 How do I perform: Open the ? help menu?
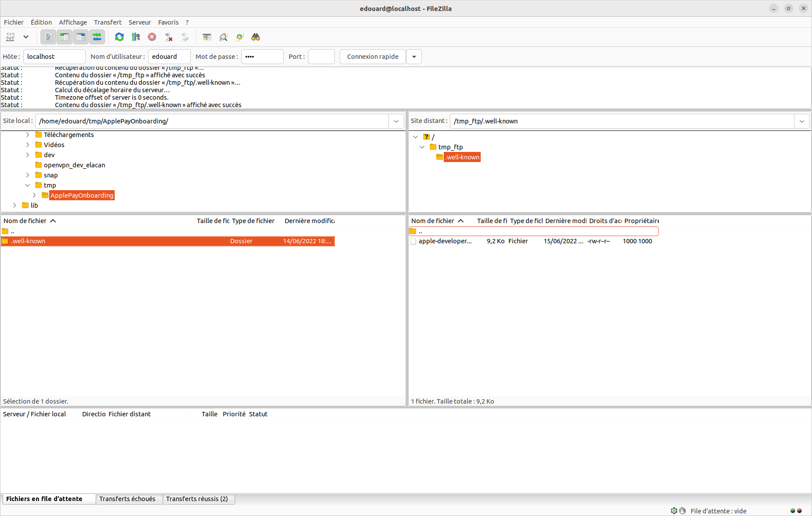pyautogui.click(x=187, y=22)
